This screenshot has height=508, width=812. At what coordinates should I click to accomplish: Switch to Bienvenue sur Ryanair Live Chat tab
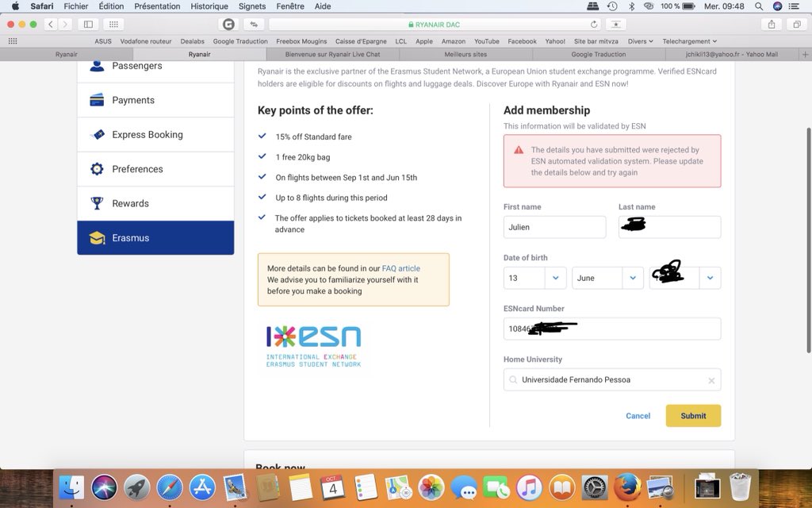tap(332, 55)
